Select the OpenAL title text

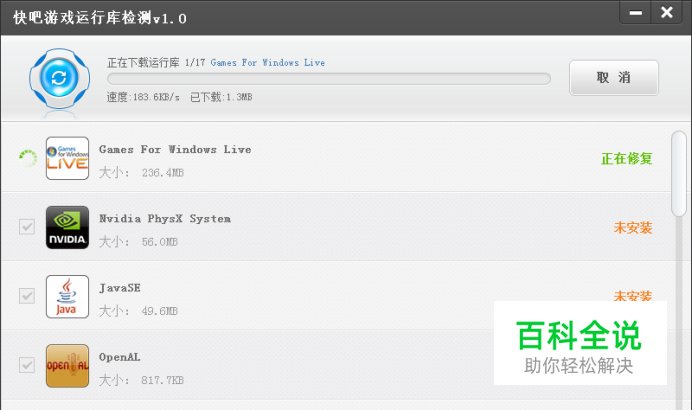point(120,357)
